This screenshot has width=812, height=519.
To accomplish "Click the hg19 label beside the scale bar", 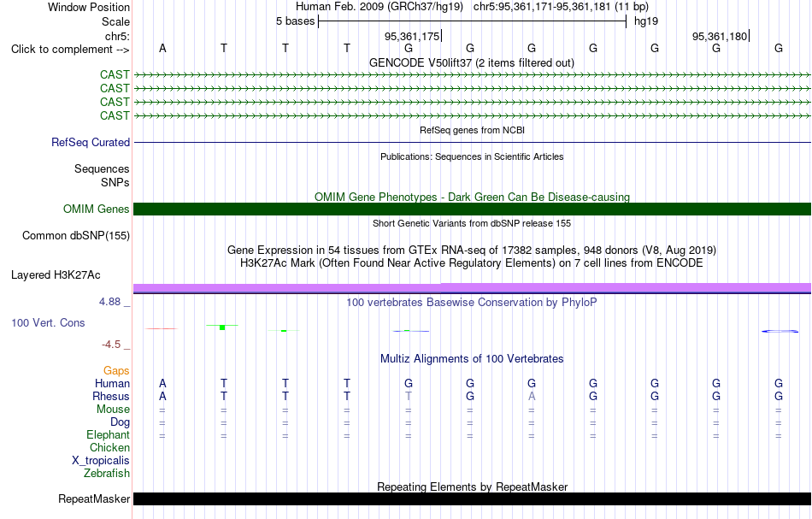I will (x=646, y=21).
